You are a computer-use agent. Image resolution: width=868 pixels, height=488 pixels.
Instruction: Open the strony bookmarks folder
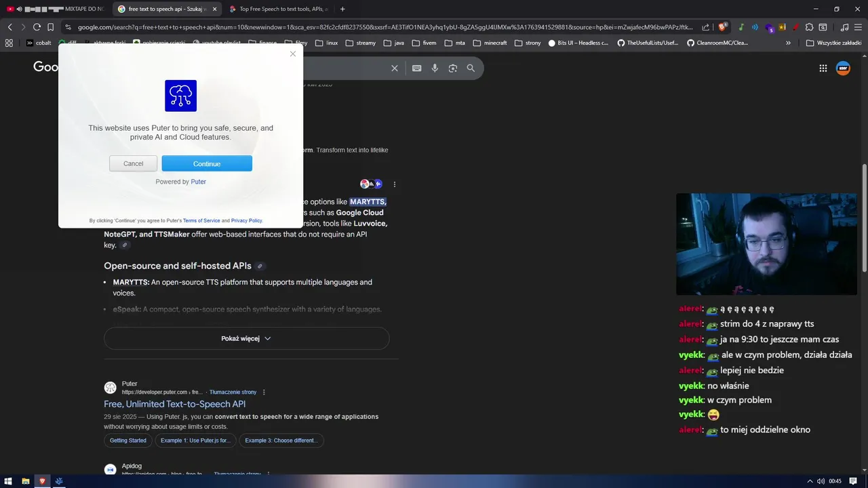coord(528,43)
